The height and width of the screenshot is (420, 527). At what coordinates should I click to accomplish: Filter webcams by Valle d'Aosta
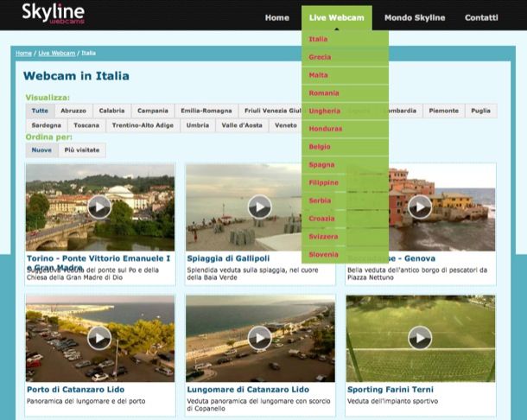point(242,125)
